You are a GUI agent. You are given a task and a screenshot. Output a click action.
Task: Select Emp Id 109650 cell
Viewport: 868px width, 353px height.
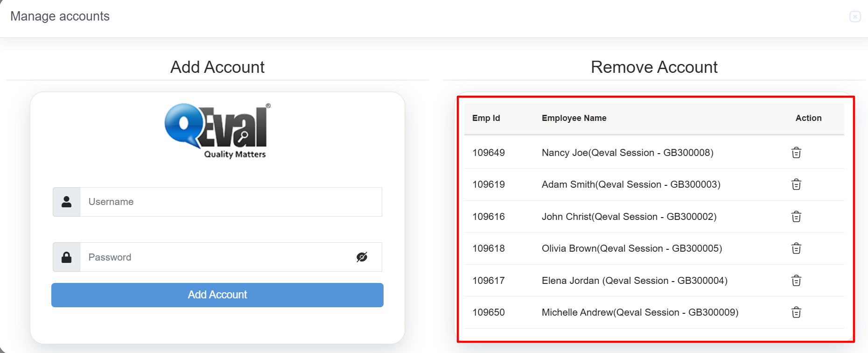(x=489, y=312)
